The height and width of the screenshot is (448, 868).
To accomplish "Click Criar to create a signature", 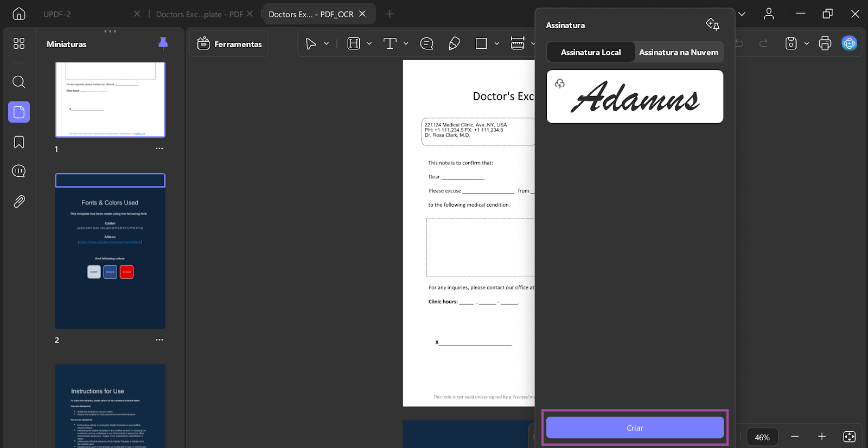I will pyautogui.click(x=635, y=428).
